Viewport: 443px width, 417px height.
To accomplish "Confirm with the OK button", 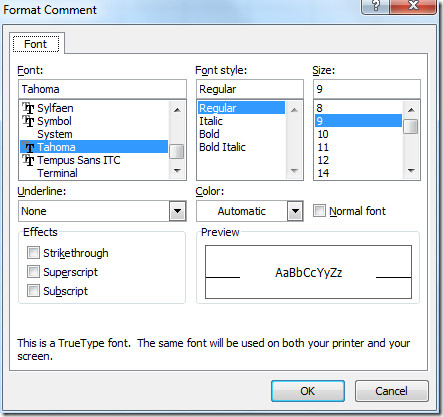I will pos(308,391).
